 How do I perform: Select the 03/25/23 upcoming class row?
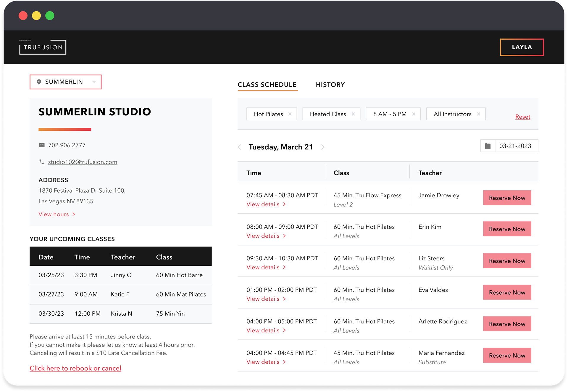(x=121, y=275)
